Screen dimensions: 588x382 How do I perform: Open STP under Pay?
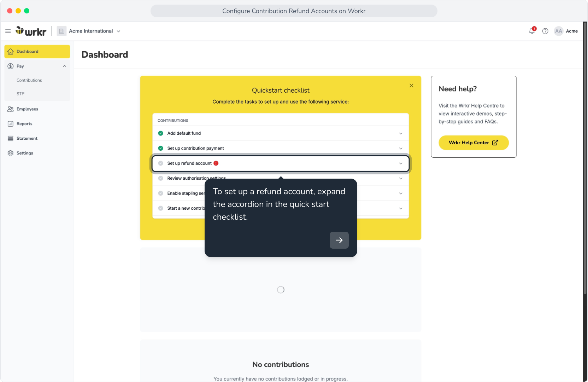[x=20, y=94]
